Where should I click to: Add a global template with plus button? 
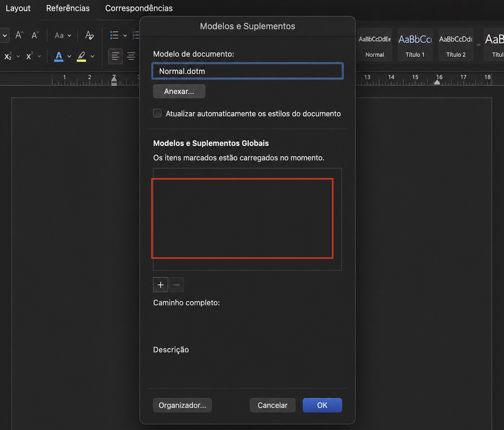160,285
